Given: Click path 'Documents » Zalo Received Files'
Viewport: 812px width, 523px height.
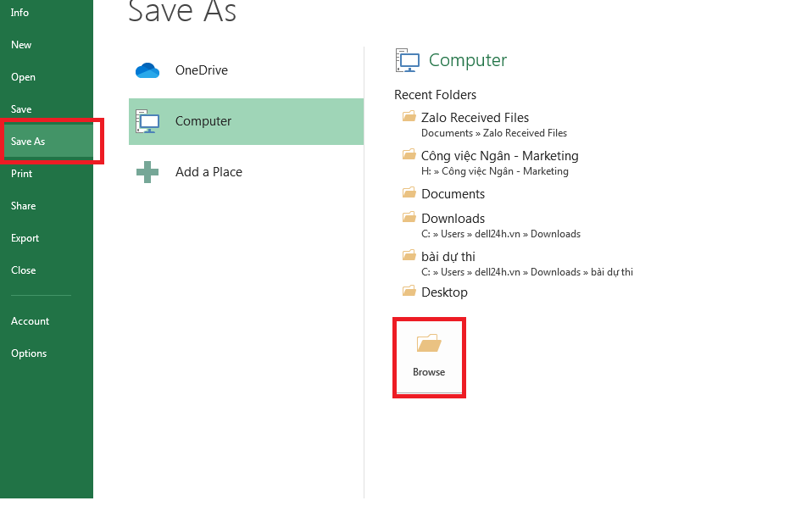Looking at the screenshot, I should 494,133.
